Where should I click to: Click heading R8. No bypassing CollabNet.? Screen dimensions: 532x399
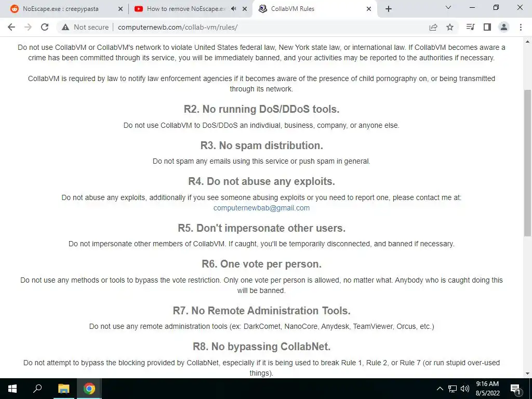click(x=262, y=347)
